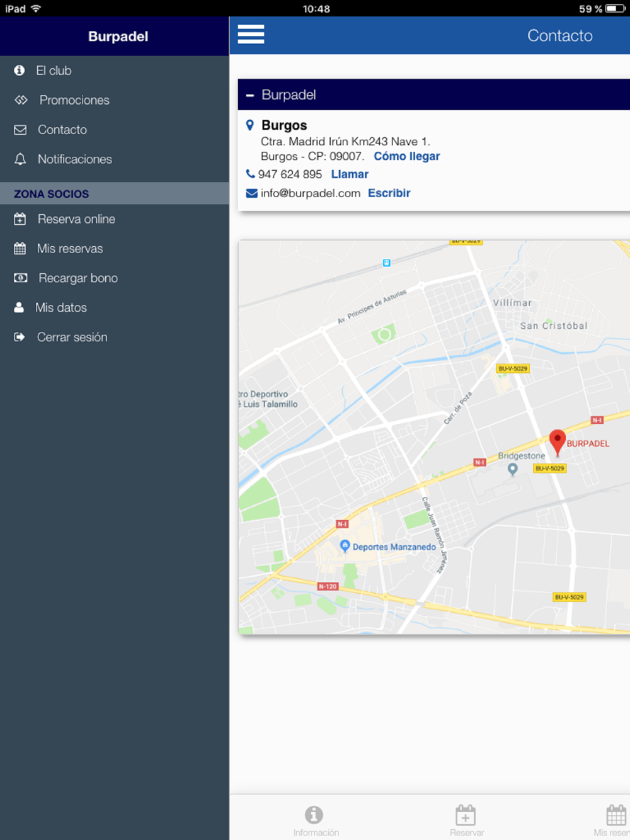
Task: Click the Mis reservas calendar icon
Action: pos(20,249)
